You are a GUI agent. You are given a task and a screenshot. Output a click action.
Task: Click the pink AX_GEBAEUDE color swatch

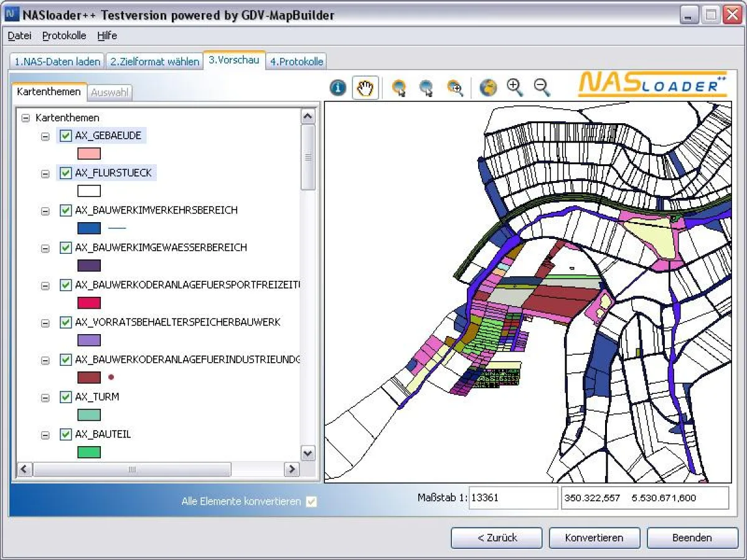89,154
